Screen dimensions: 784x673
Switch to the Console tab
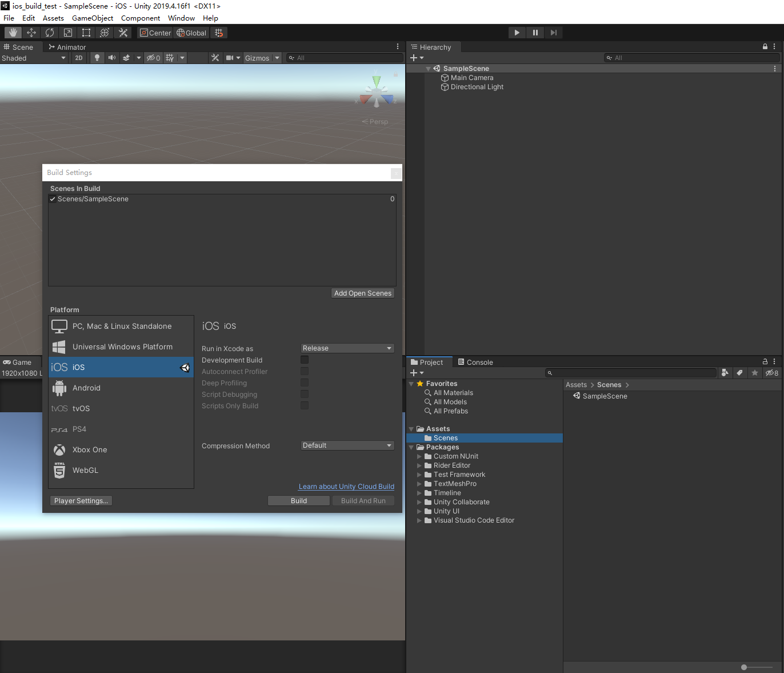475,362
